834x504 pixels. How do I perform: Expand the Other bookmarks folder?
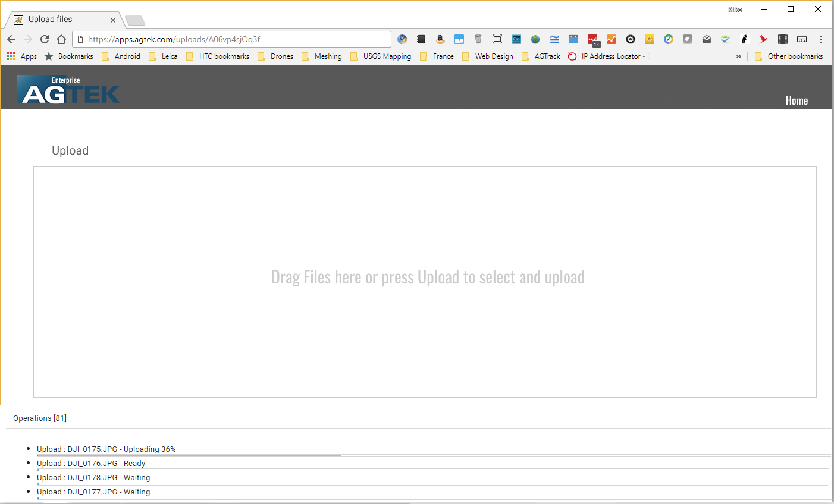[x=789, y=56]
